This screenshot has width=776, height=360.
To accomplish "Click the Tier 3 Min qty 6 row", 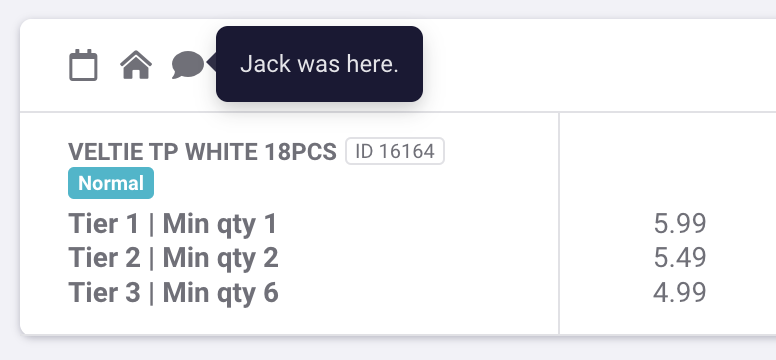I will pos(173,292).
